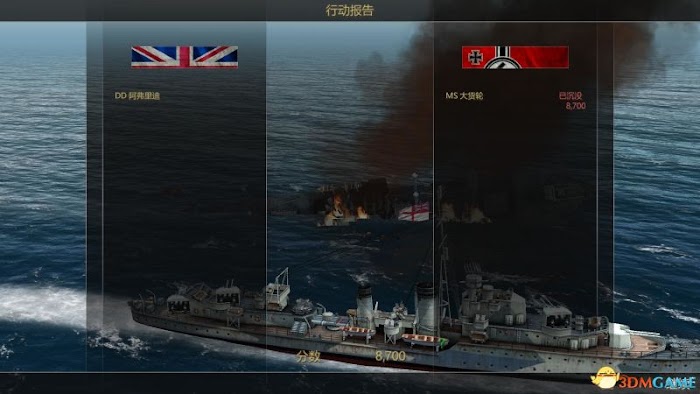Click the red 8,700 points under 已沉没
Image resolution: width=700 pixels, height=394 pixels.
(575, 106)
